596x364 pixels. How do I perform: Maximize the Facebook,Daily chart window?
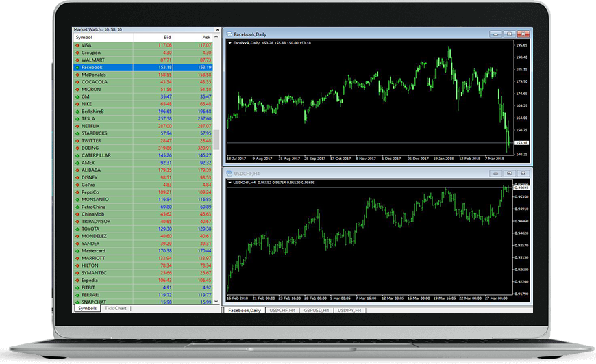click(509, 34)
